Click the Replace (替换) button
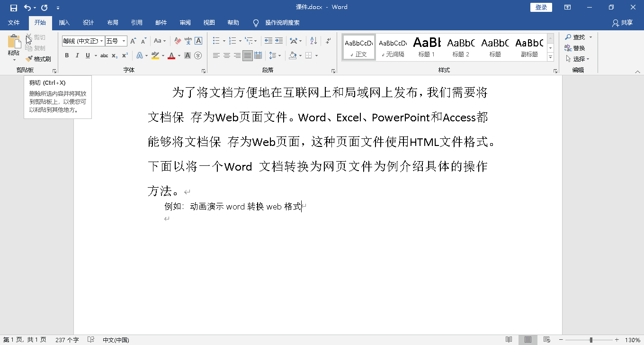This screenshot has width=644, height=345. click(x=575, y=48)
